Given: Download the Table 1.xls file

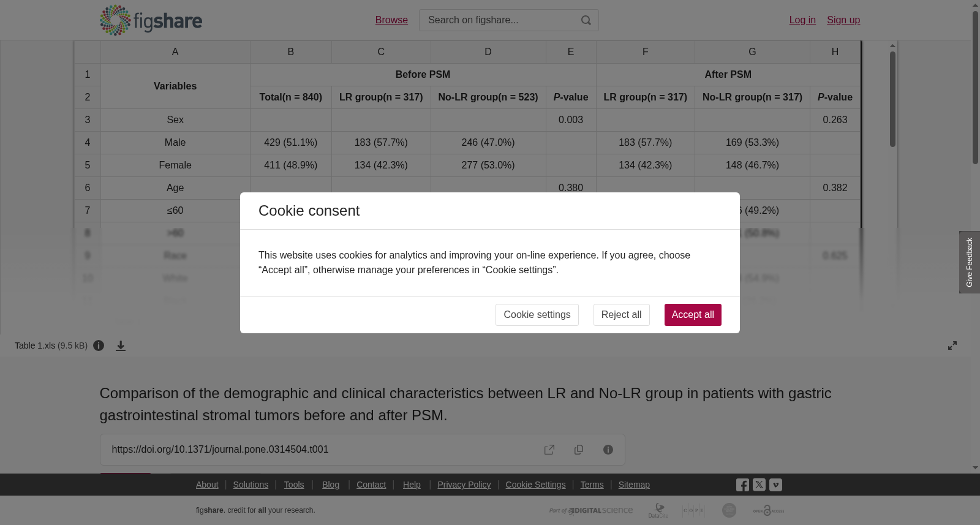Looking at the screenshot, I should (121, 346).
